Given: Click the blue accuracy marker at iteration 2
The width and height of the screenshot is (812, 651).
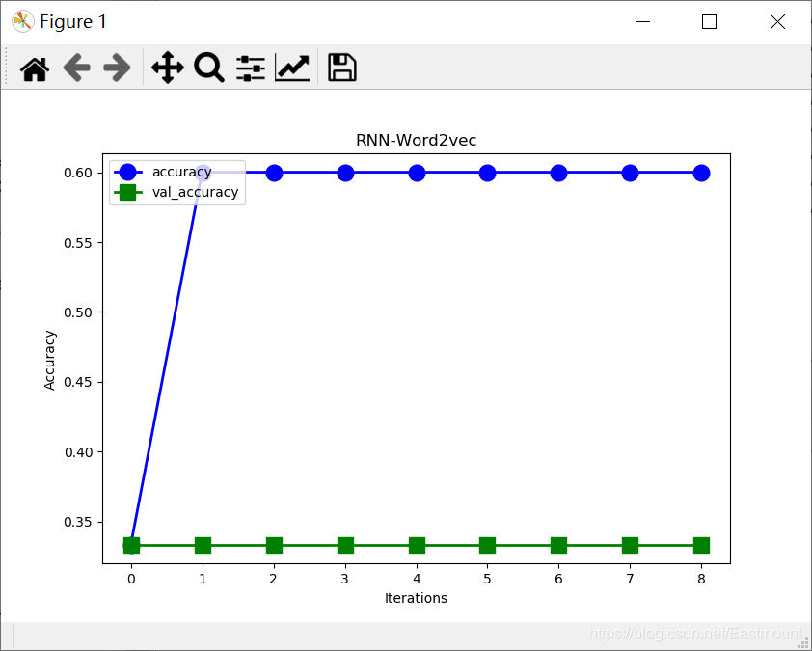Looking at the screenshot, I should click(275, 173).
